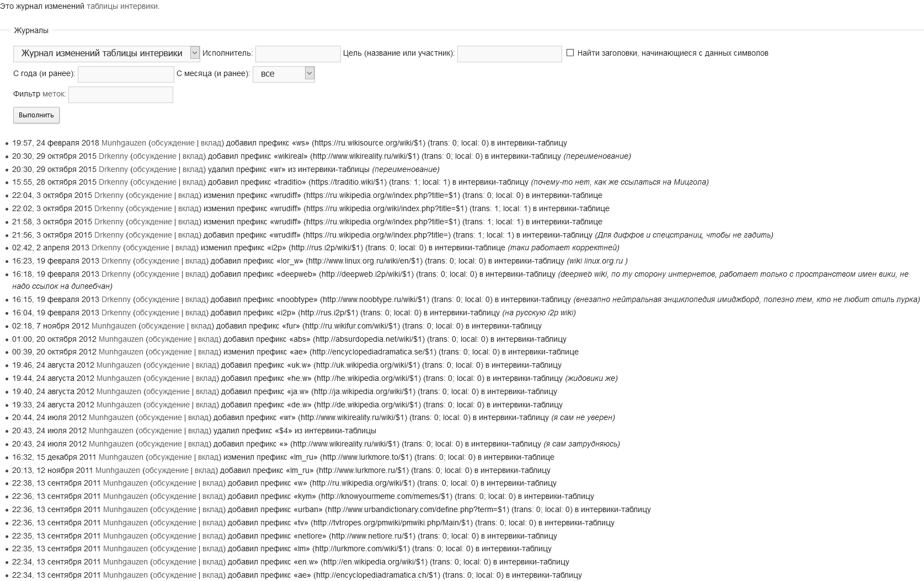Click the 'Выполнить' button
The image size is (924, 581).
(36, 115)
